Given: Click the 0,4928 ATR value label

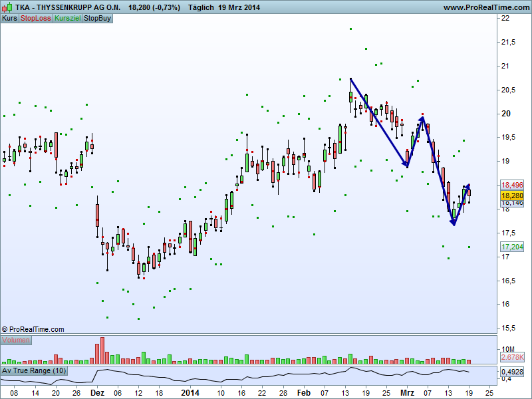Looking at the screenshot, I should (512, 372).
